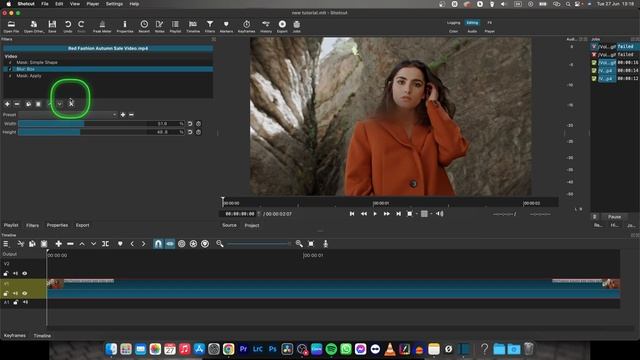Toggle scrub while dragging button
This screenshot has width=640, height=360.
170,244
